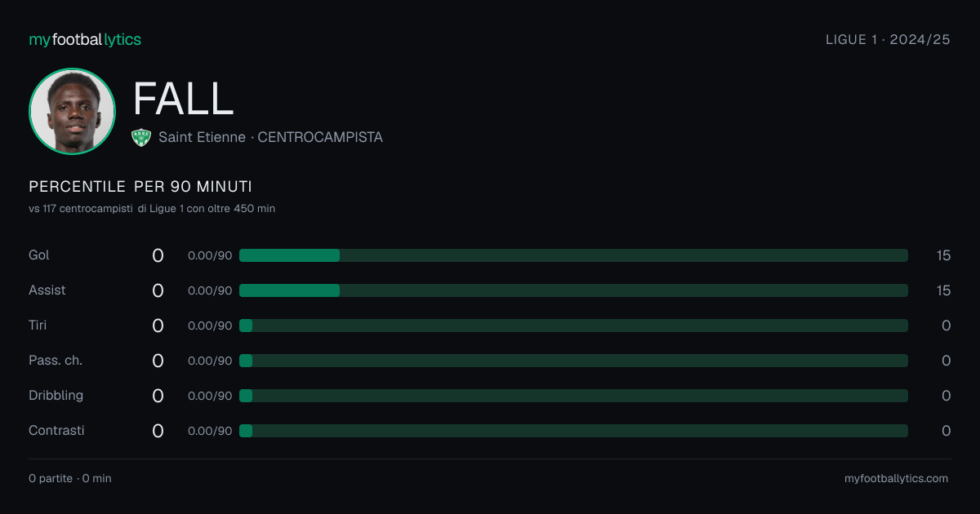Click the myfootballytics logo
Image resolution: width=980 pixels, height=514 pixels.
(x=85, y=39)
